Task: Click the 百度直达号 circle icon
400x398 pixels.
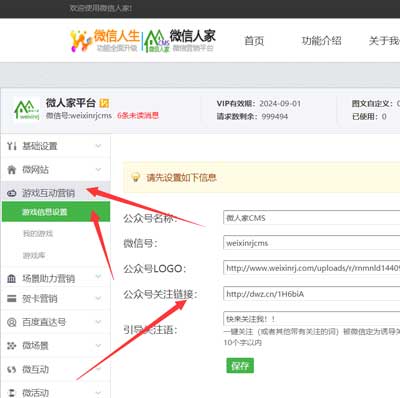Action: click(12, 322)
